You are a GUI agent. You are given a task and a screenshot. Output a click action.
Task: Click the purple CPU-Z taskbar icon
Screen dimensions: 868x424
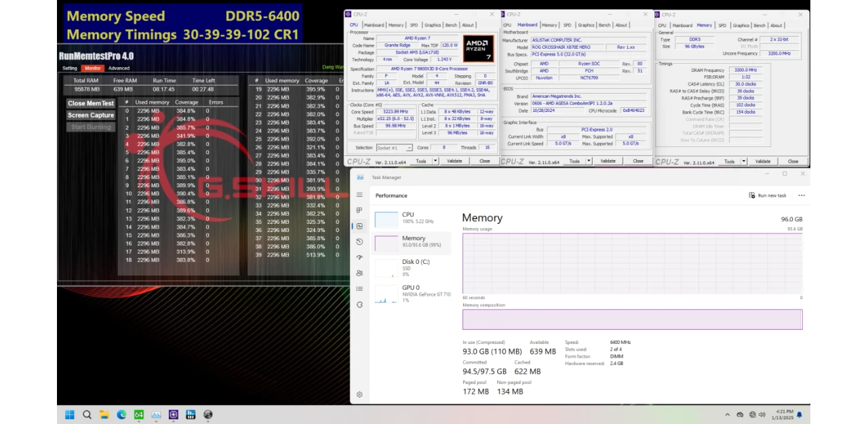point(173,415)
